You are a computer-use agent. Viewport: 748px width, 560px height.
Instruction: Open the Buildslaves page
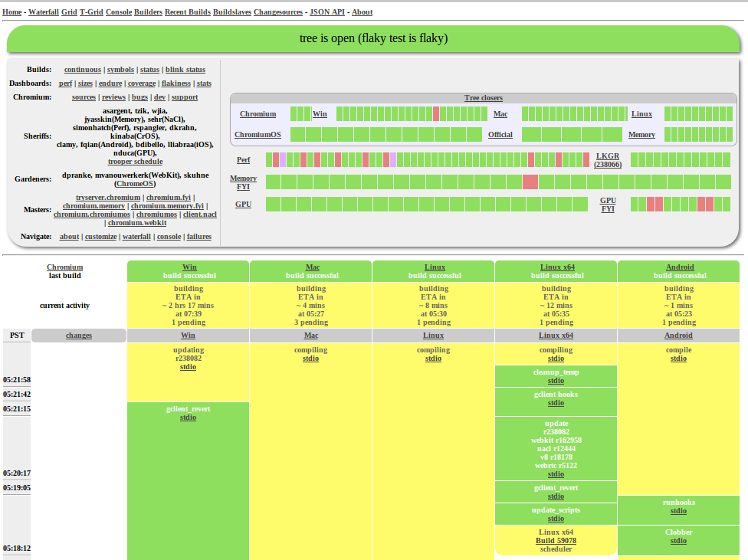[232, 12]
